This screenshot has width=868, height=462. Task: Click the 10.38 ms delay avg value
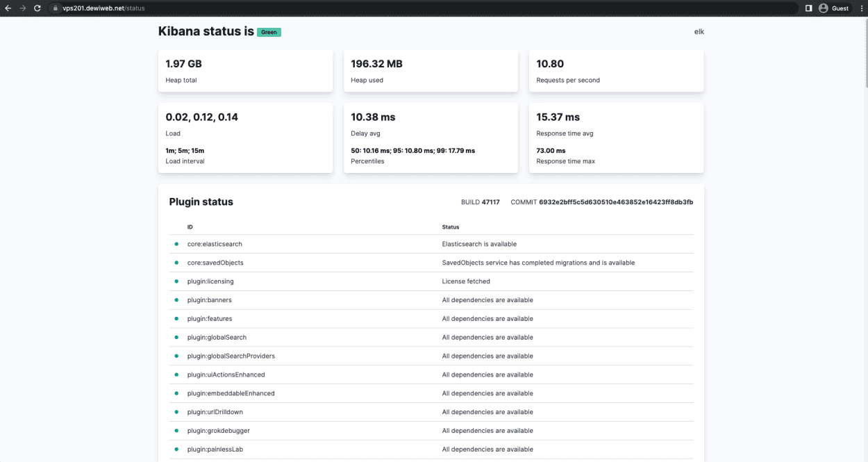[x=373, y=117]
